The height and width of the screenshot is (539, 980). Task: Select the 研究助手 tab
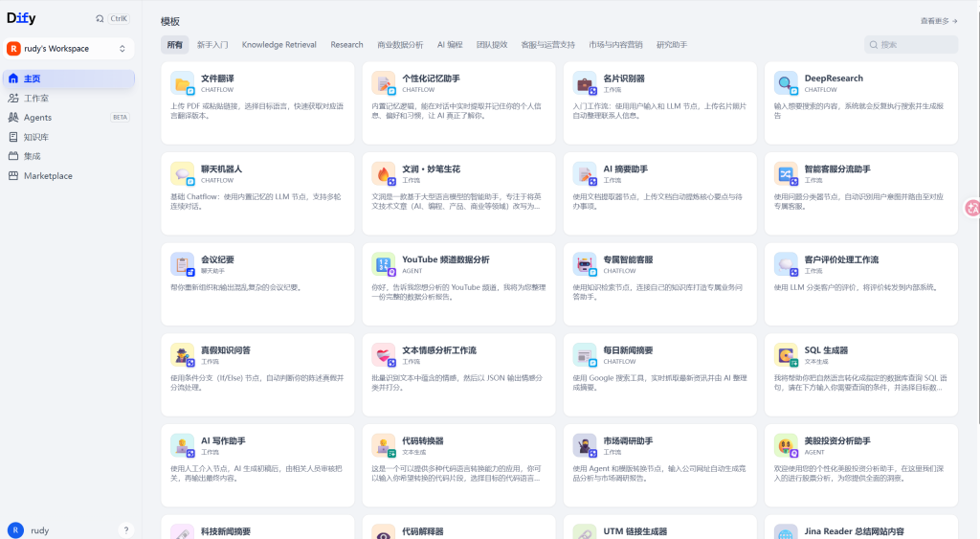[x=672, y=44]
